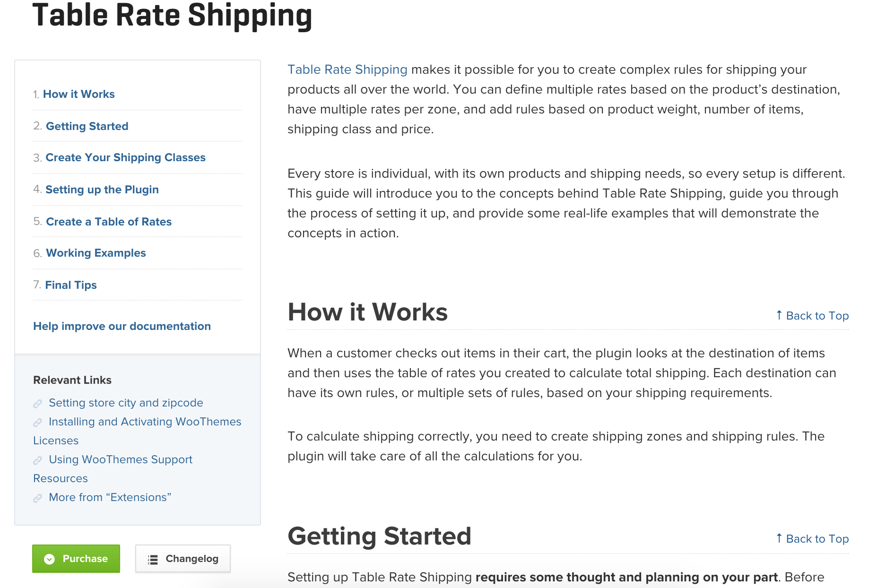Click the chain icon beside More from Extensions
869x588 pixels.
pyautogui.click(x=38, y=498)
